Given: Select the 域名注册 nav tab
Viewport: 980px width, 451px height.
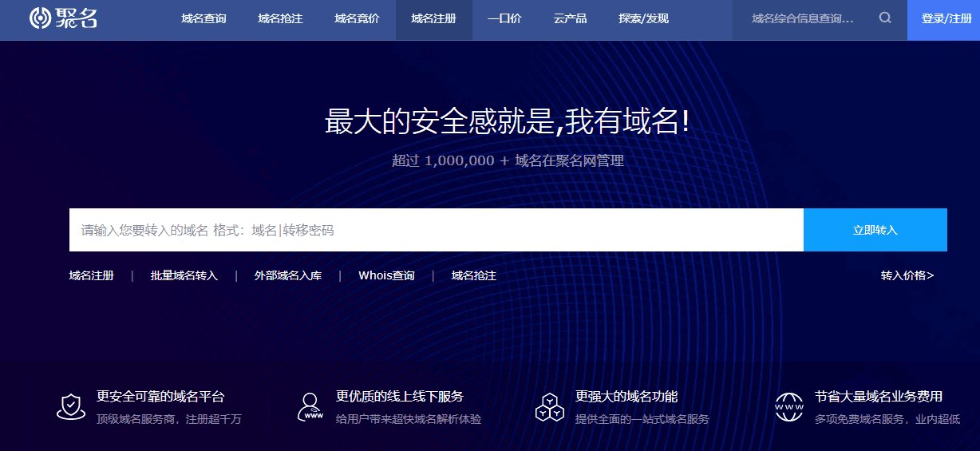Looking at the screenshot, I should (433, 19).
